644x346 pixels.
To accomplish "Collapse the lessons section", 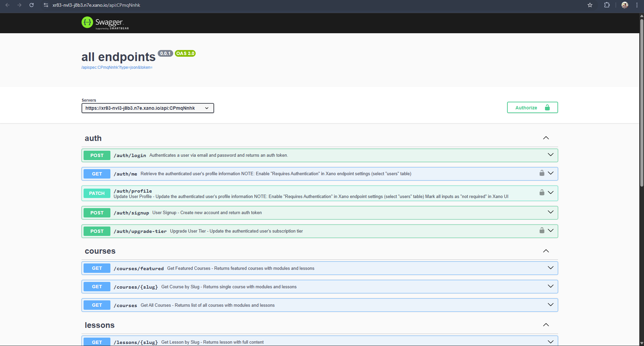I will [x=546, y=325].
